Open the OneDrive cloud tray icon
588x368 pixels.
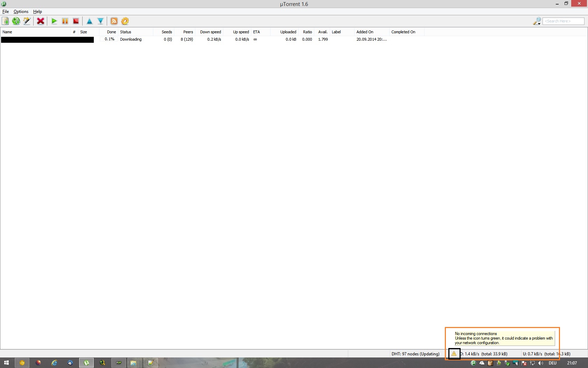point(482,363)
